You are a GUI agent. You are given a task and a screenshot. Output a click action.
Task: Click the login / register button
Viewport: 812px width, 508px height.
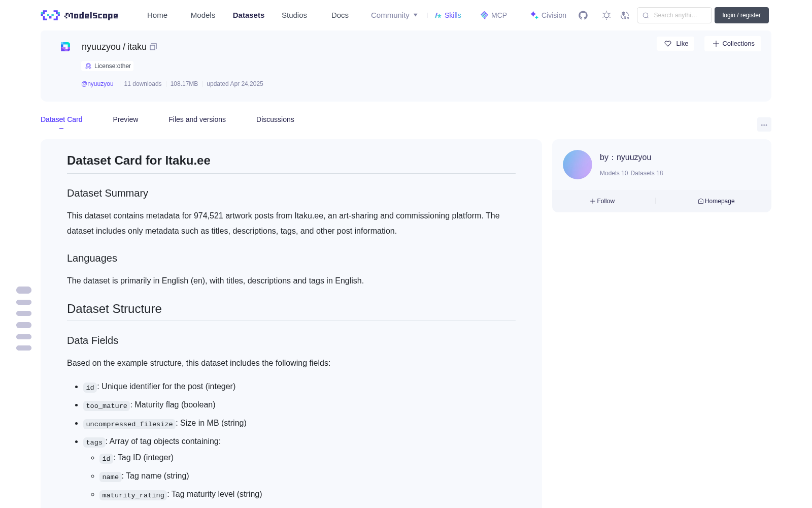click(x=741, y=15)
